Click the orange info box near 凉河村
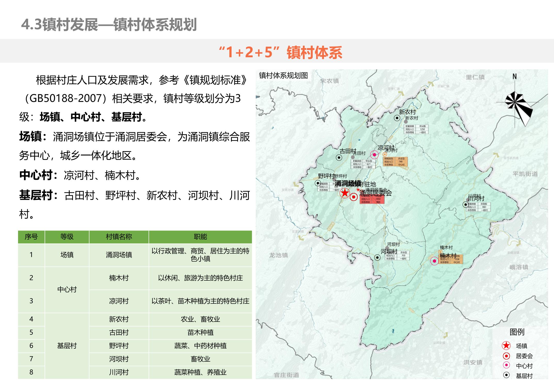Viewport: 554px width, 392px height. [x=395, y=161]
